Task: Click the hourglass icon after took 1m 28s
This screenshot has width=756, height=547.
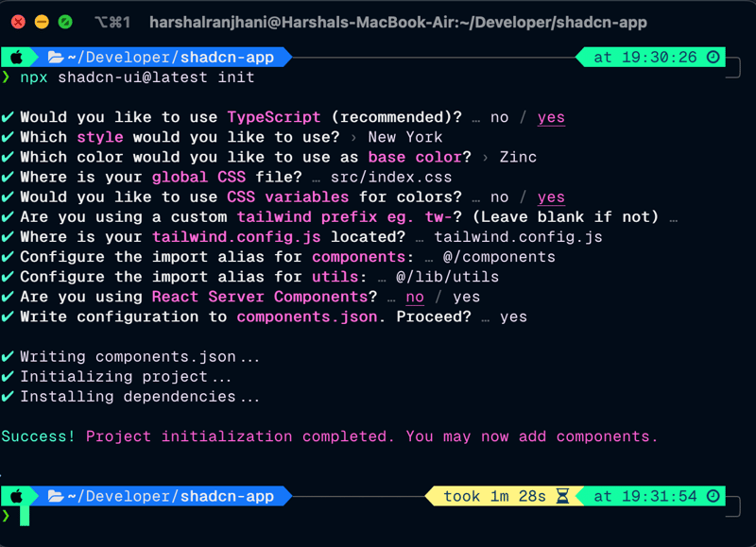Action: 562,496
